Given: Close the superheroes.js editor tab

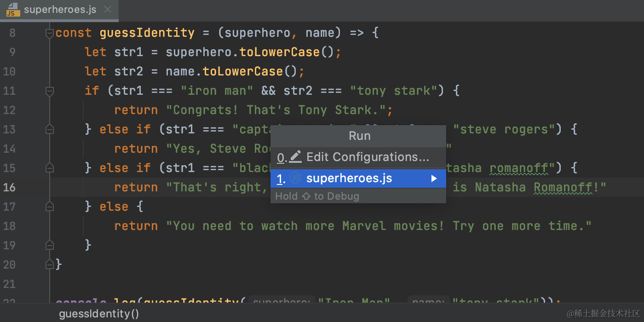Looking at the screenshot, I should (x=108, y=10).
